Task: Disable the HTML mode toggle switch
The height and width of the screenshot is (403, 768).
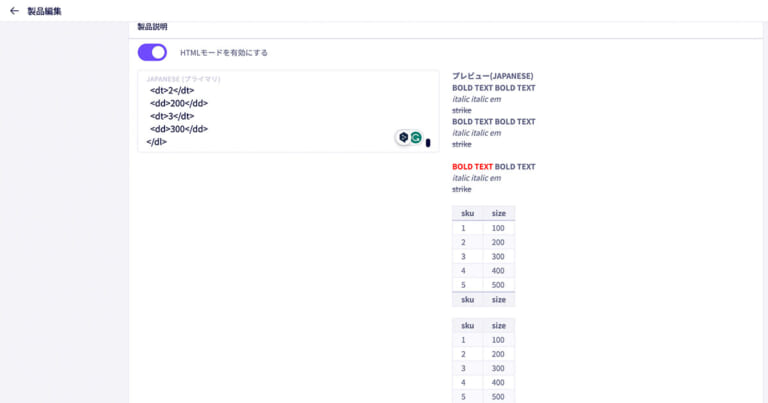Action: click(x=152, y=52)
